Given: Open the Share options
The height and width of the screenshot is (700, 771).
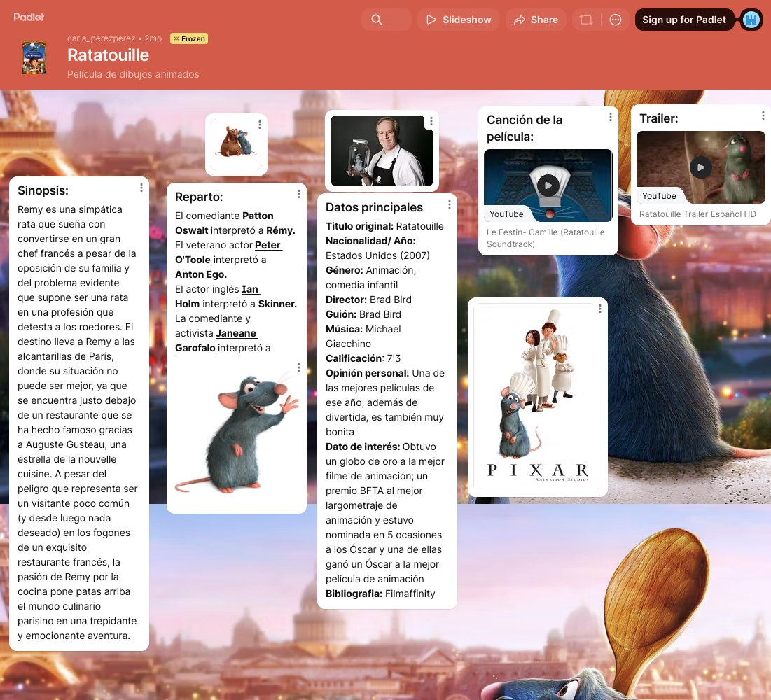Looking at the screenshot, I should click(x=536, y=20).
